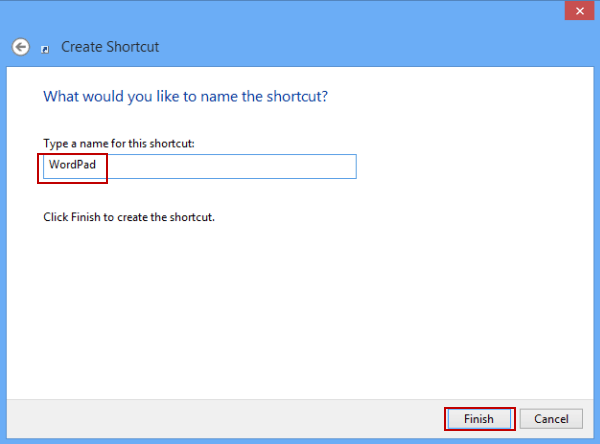Click the heading "What would you like to name the shortcut?"
The width and height of the screenshot is (600, 444).
click(x=186, y=96)
